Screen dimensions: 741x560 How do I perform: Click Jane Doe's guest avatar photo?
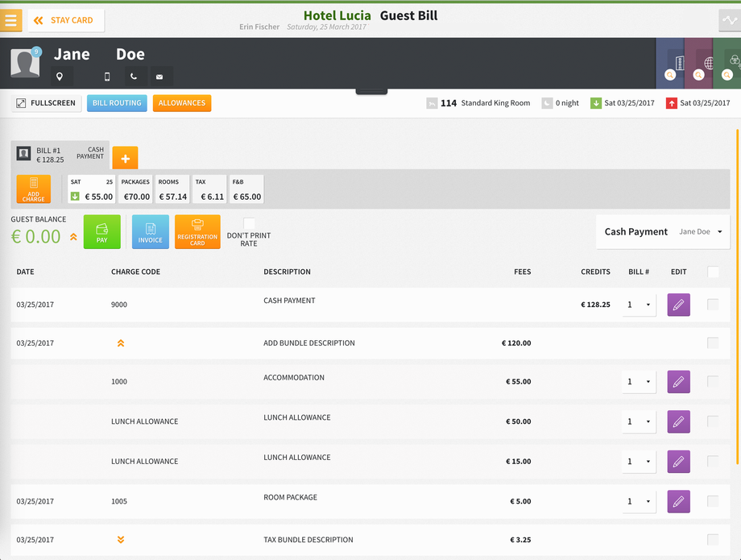(25, 63)
